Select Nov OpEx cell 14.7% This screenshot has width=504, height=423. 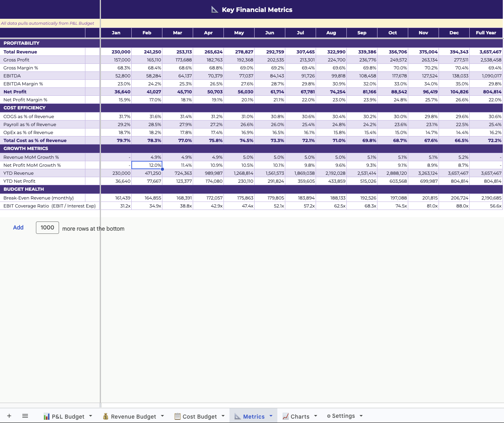coord(423,132)
